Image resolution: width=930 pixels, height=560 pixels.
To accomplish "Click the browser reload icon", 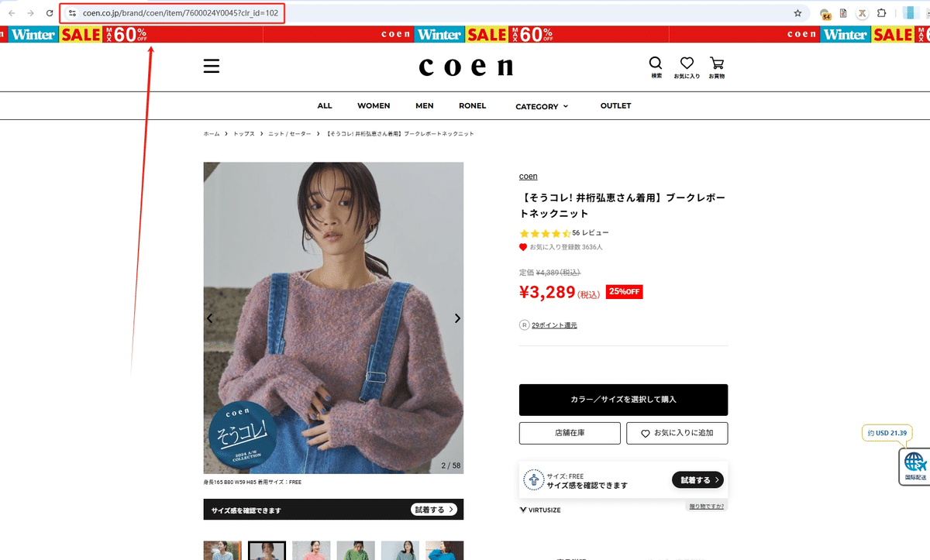I will pos(50,13).
